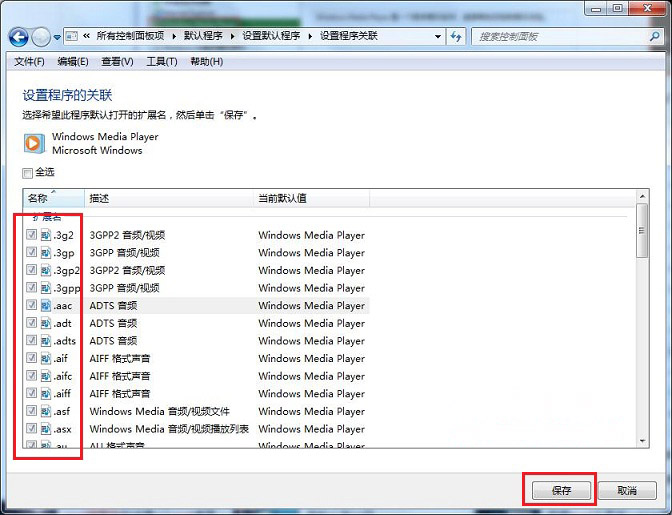This screenshot has height=515, width=672.
Task: Go to 设置默认程序 breadcrumb
Action: [271, 36]
